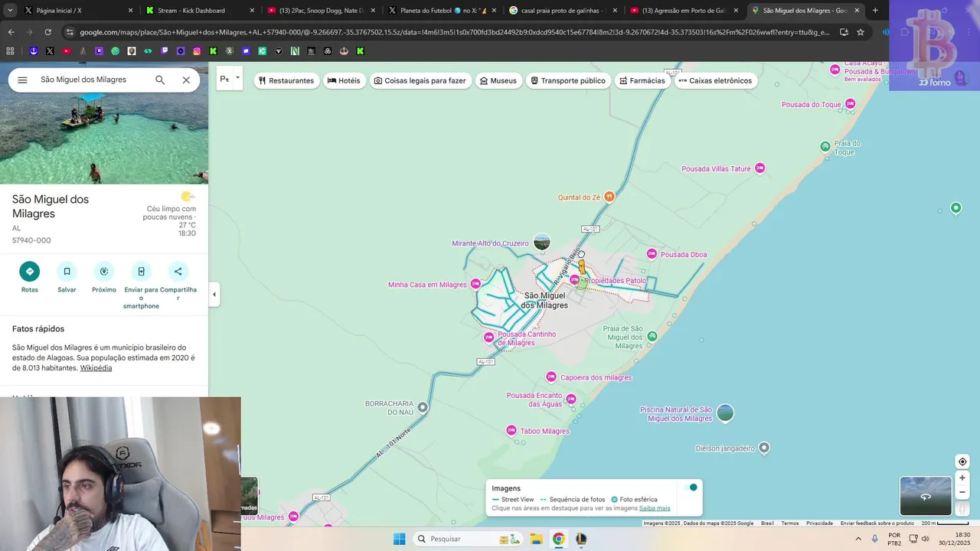Open the tab search dropdown
The width and height of the screenshot is (980, 551).
10,11
